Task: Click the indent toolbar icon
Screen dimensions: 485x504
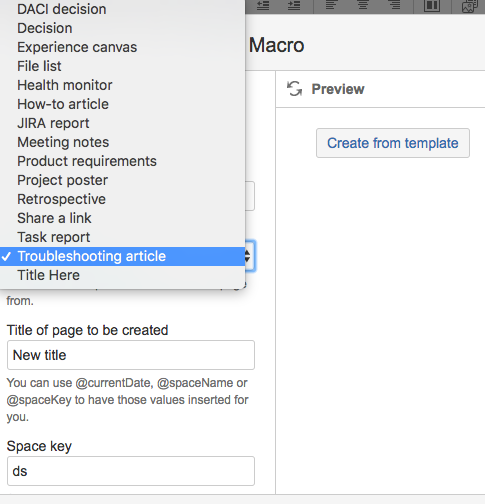Action: pyautogui.click(x=294, y=5)
